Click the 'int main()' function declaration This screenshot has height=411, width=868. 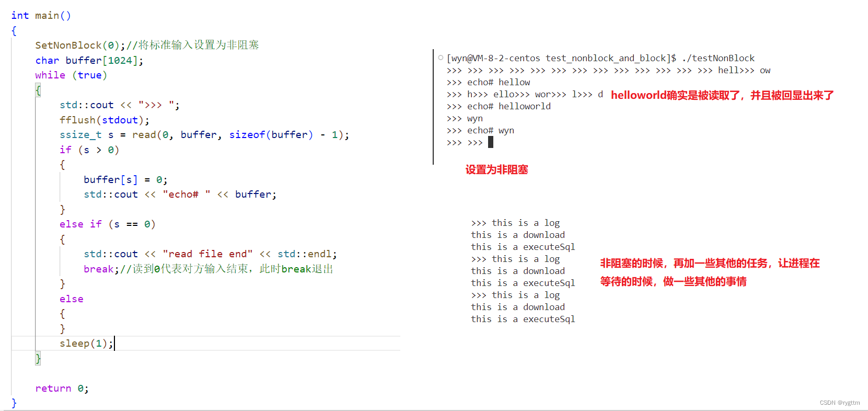(41, 16)
